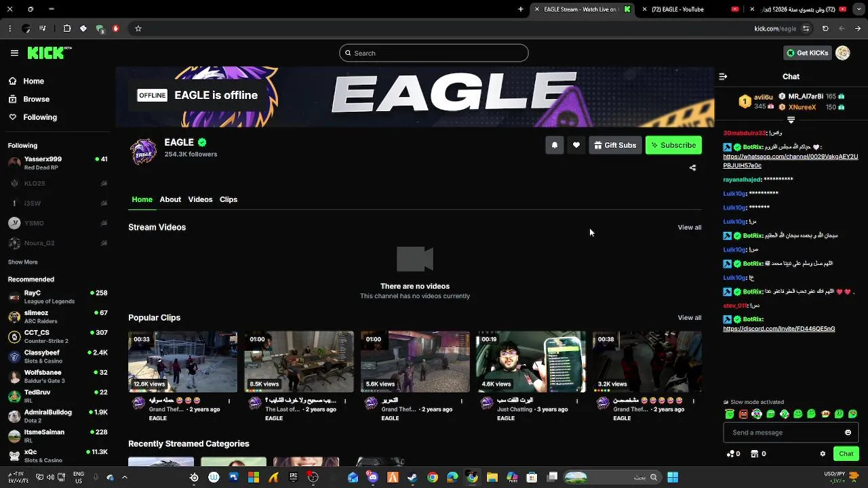The image size is (868, 488).
Task: Switch to the Videos tab
Action: tap(200, 199)
